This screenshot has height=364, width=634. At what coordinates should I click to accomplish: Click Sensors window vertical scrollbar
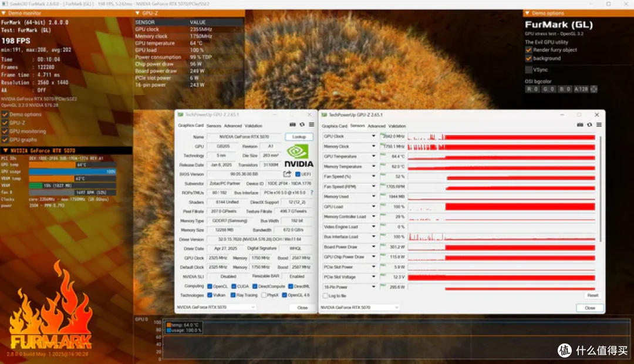pyautogui.click(x=601, y=188)
